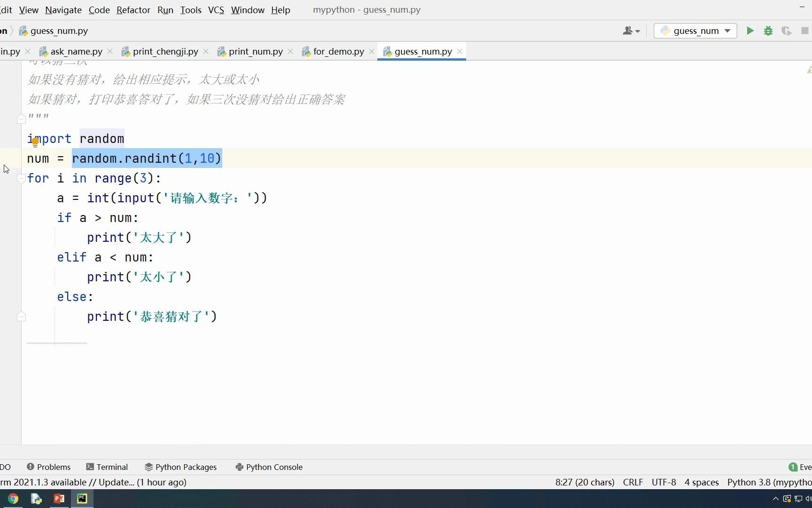Collapse the for loop fold marker

(21, 178)
